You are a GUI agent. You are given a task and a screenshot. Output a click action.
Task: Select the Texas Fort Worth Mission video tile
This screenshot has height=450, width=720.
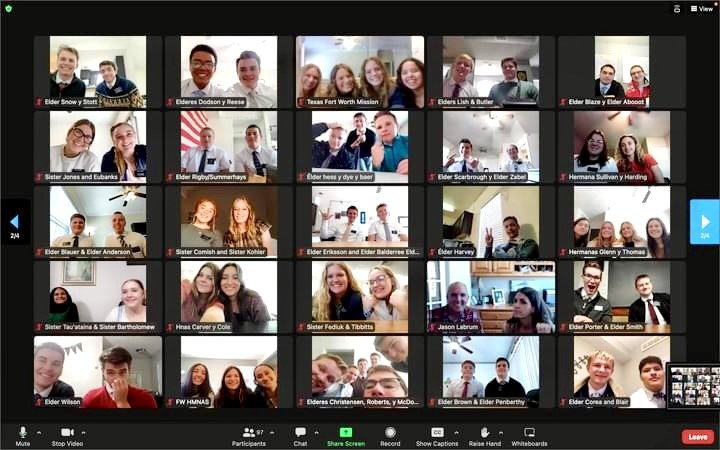tap(360, 73)
